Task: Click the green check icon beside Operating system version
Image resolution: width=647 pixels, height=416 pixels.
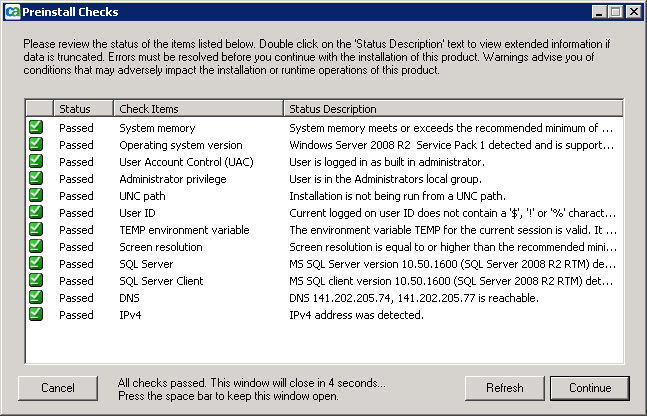Action: 36,145
